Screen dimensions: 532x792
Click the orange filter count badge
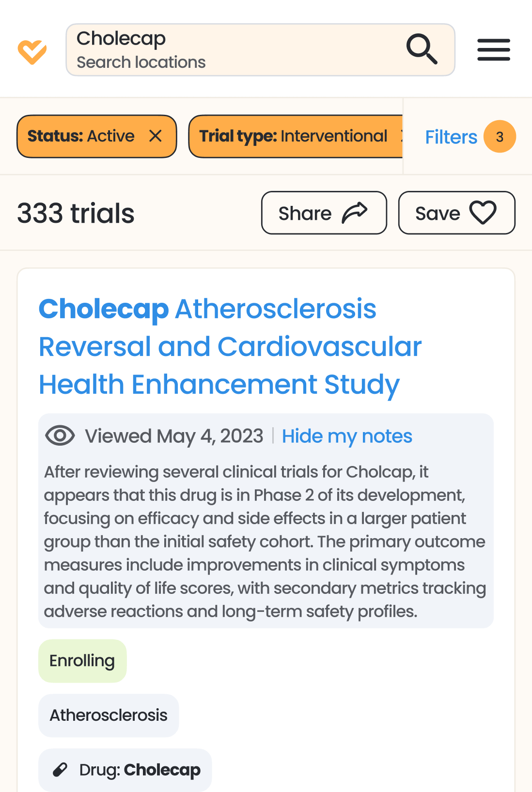click(x=500, y=137)
